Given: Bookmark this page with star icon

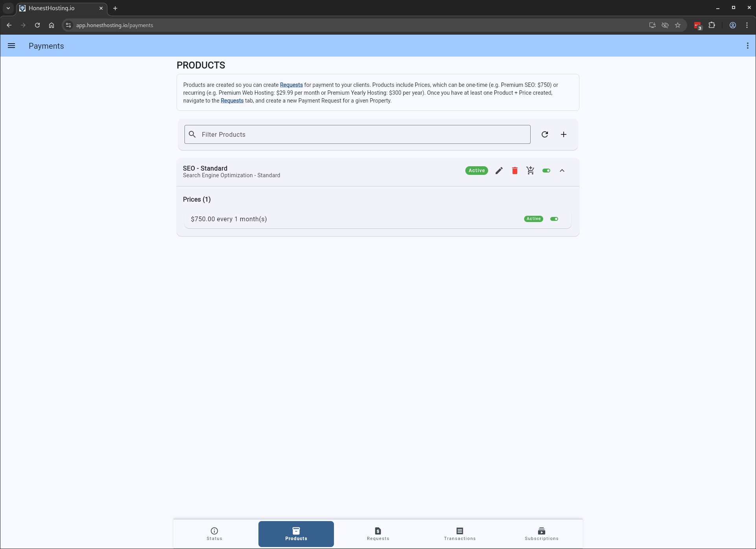Looking at the screenshot, I should [677, 25].
